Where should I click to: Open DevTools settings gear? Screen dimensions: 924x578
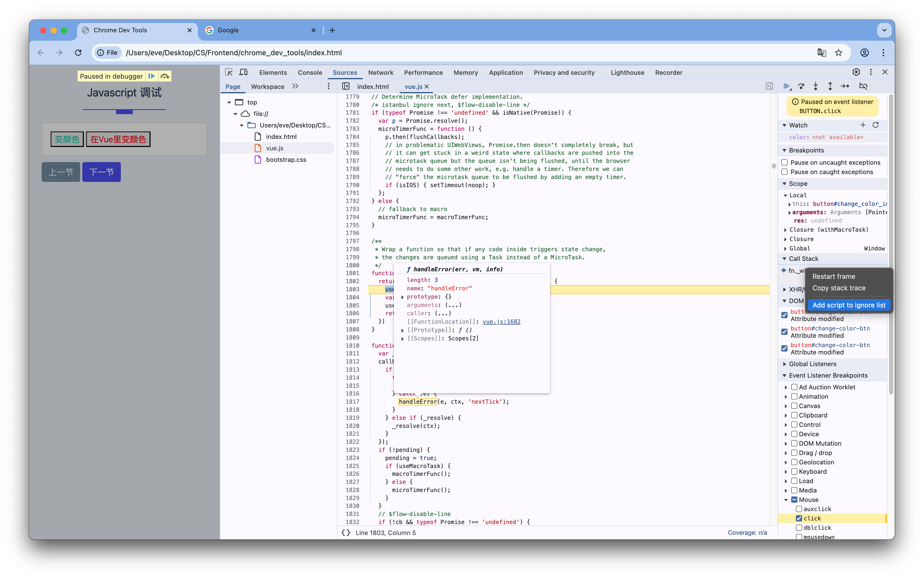click(x=856, y=72)
